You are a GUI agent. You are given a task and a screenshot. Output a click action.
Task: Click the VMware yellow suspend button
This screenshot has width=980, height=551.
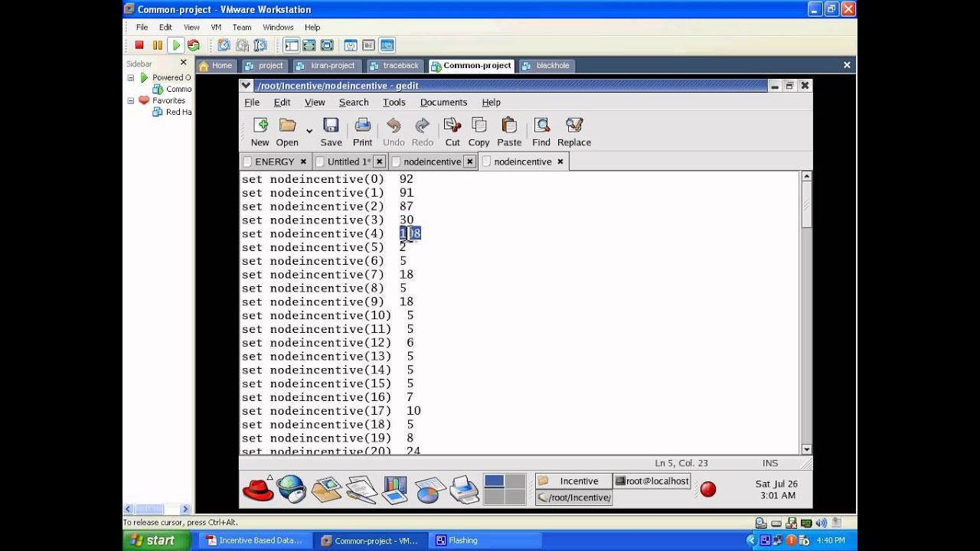pyautogui.click(x=158, y=45)
